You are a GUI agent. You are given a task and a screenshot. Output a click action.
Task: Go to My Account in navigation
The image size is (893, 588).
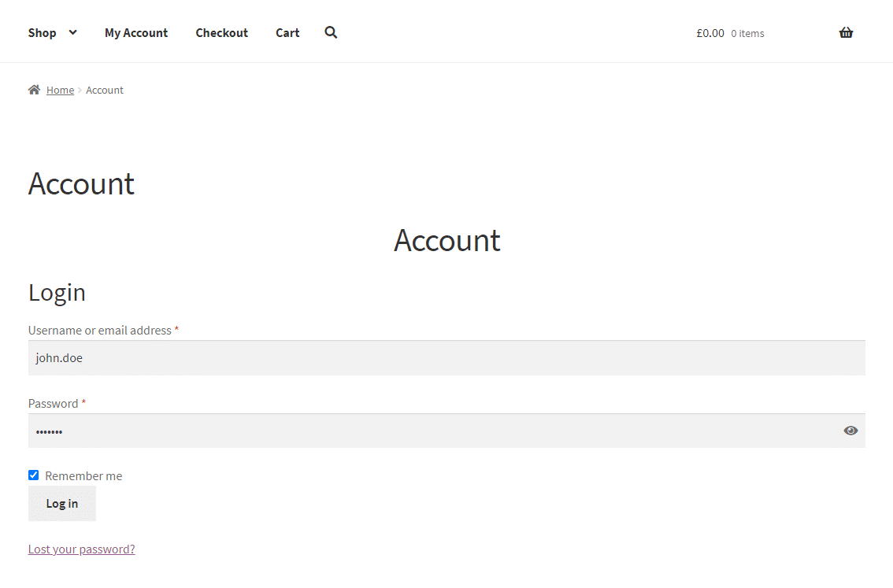pyautogui.click(x=136, y=32)
